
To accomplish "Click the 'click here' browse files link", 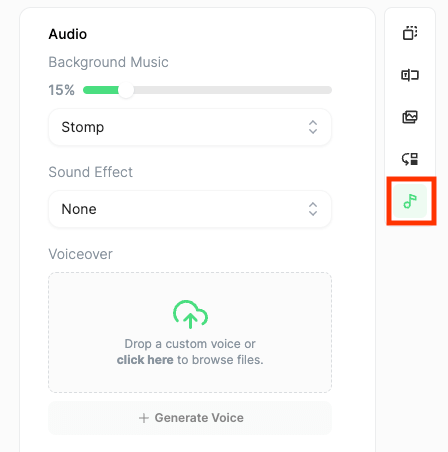I will pyautogui.click(x=145, y=360).
